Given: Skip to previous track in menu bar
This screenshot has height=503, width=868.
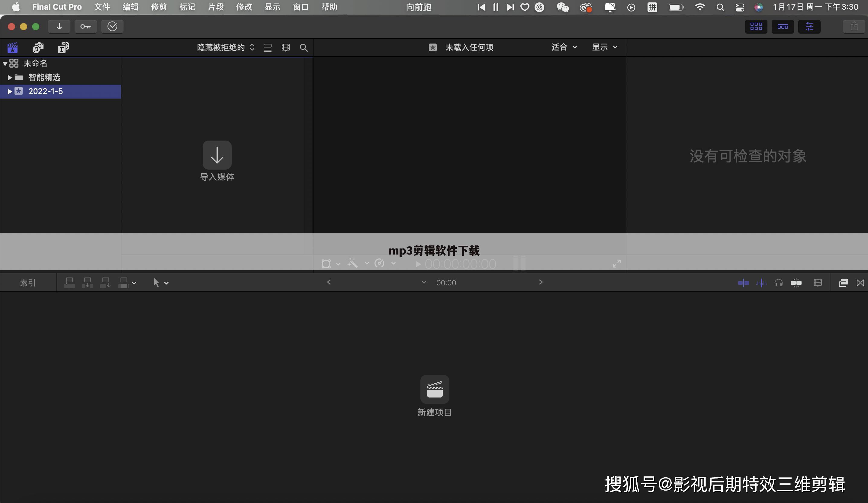Looking at the screenshot, I should pos(481,7).
